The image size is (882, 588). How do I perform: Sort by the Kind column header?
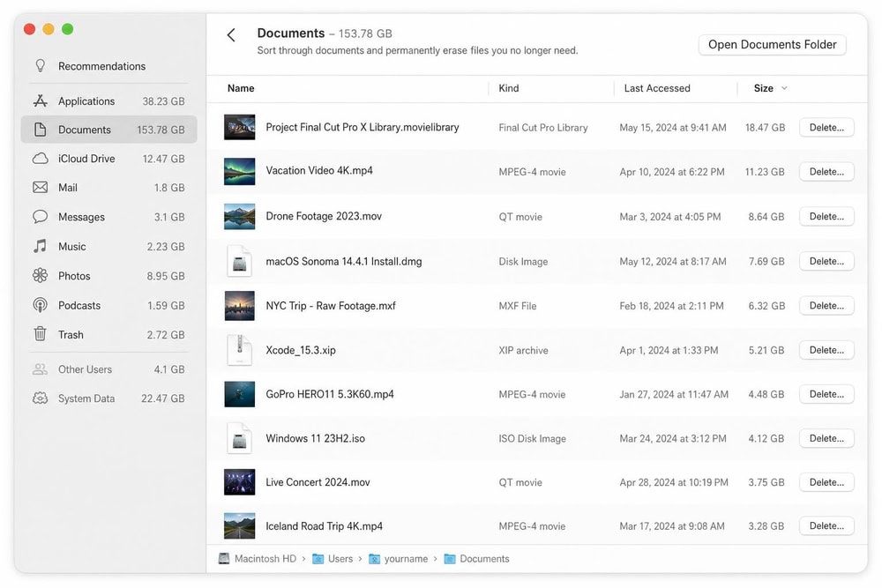[509, 88]
